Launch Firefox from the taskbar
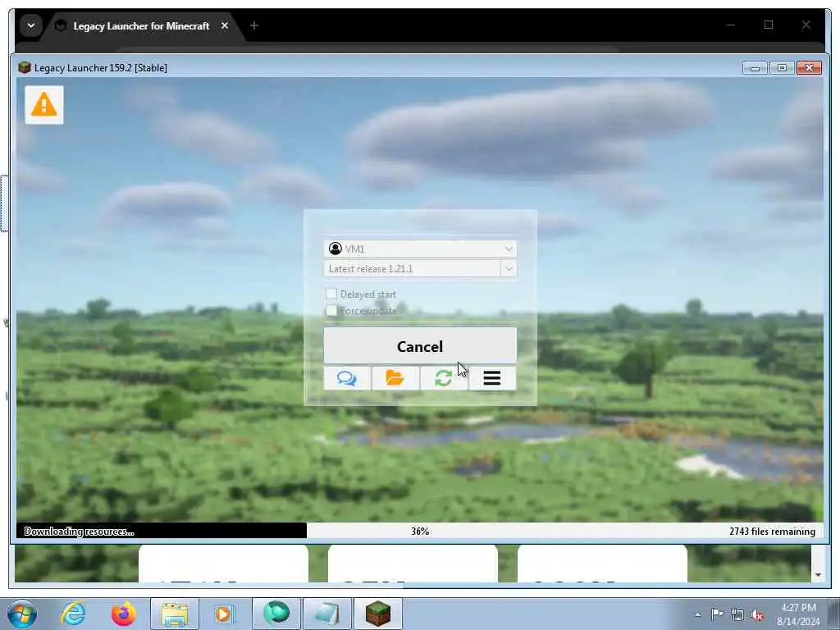Image resolution: width=840 pixels, height=630 pixels. point(123,614)
